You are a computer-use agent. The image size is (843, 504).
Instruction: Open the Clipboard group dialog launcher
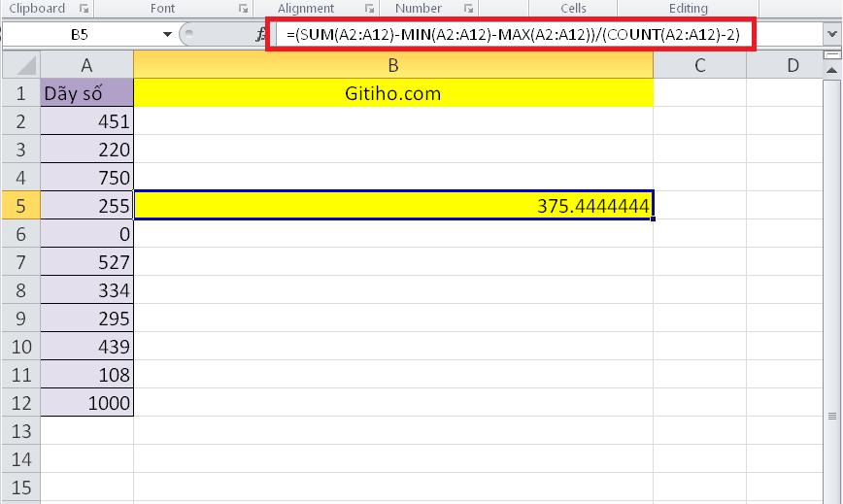click(84, 9)
